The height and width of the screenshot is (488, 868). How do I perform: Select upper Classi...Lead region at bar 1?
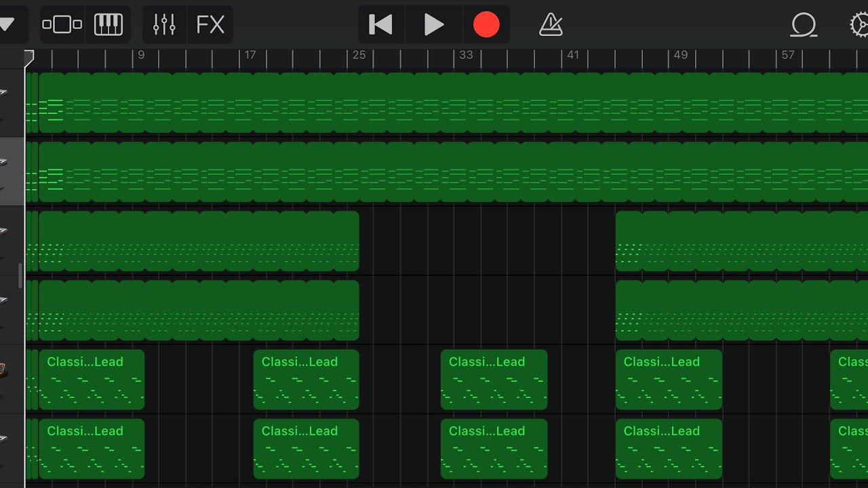[92, 380]
